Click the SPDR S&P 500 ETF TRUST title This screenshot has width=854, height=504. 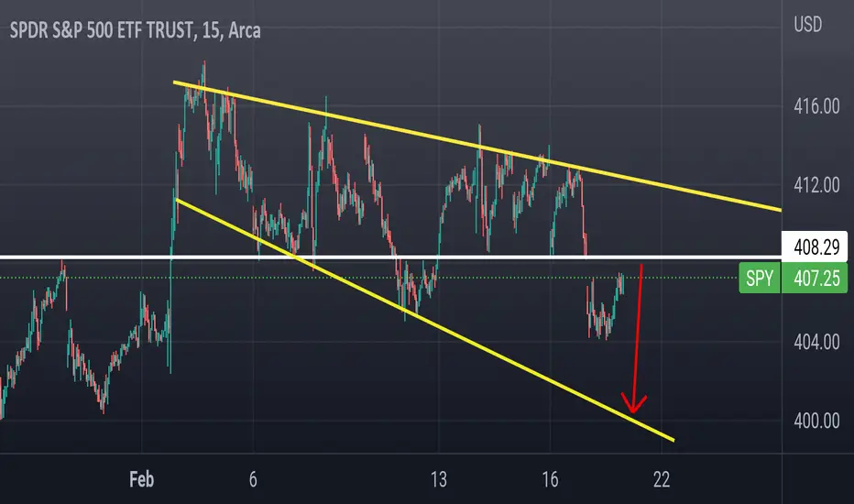click(x=135, y=30)
